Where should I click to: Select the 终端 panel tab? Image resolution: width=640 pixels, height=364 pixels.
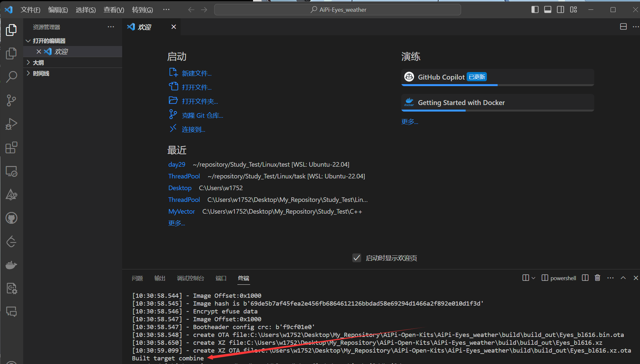[244, 278]
